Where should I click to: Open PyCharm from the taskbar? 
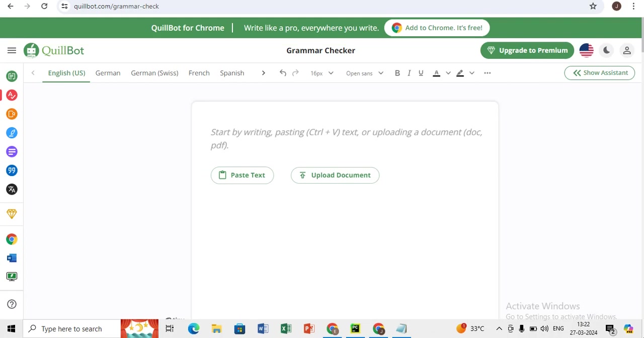coord(355,329)
